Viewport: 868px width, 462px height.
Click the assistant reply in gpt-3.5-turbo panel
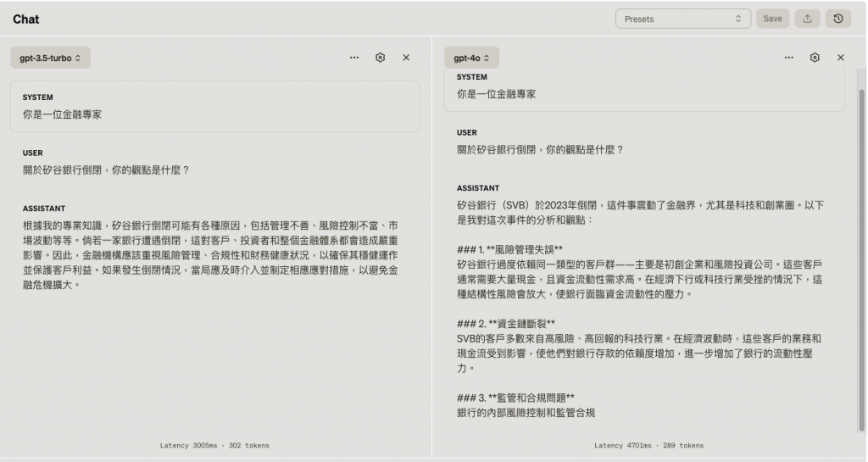pyautogui.click(x=210, y=255)
